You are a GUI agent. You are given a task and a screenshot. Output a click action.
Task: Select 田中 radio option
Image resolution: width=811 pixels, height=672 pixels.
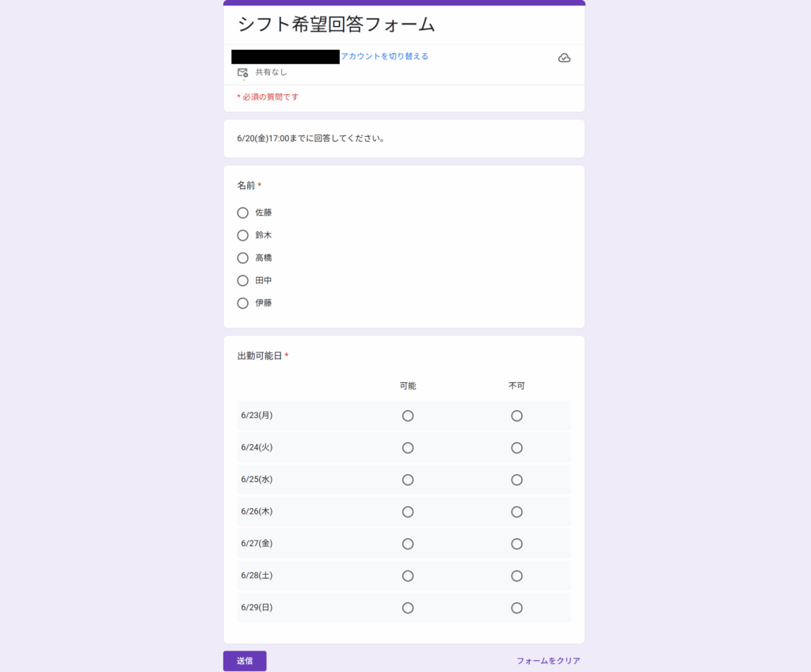[243, 280]
